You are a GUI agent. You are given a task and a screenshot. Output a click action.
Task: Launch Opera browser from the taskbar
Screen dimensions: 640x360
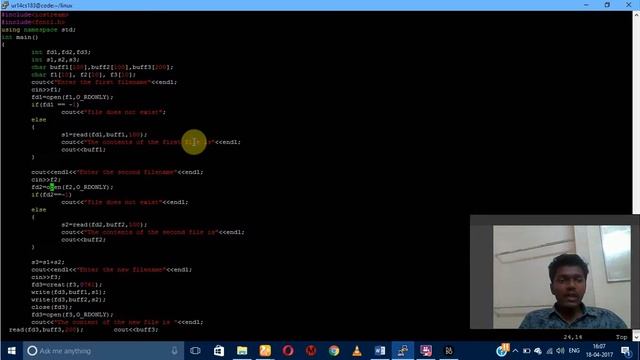click(288, 351)
